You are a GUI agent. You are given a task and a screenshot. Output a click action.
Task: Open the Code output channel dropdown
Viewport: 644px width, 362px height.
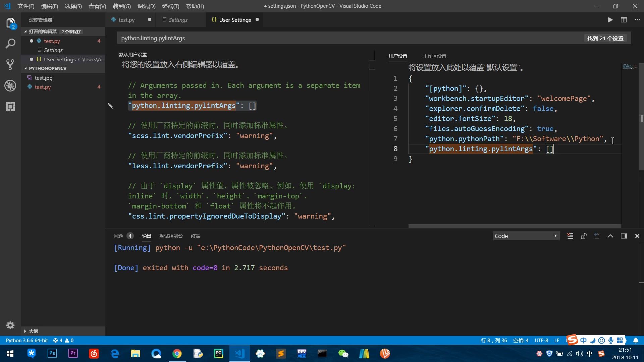(526, 236)
